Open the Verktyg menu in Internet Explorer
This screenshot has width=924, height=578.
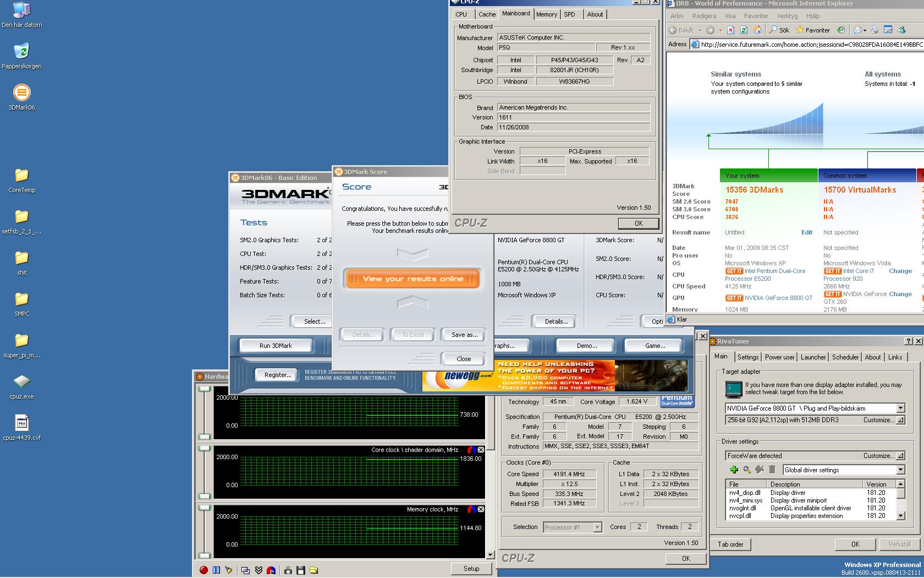(788, 16)
